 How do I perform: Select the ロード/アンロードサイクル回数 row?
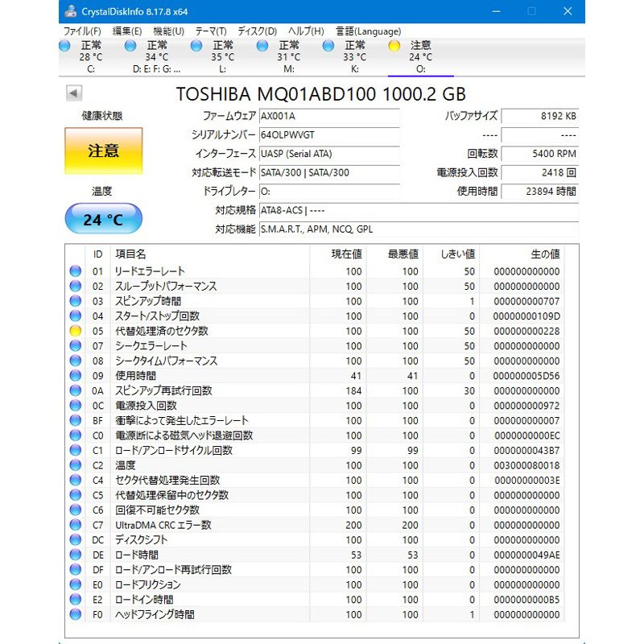(315, 451)
